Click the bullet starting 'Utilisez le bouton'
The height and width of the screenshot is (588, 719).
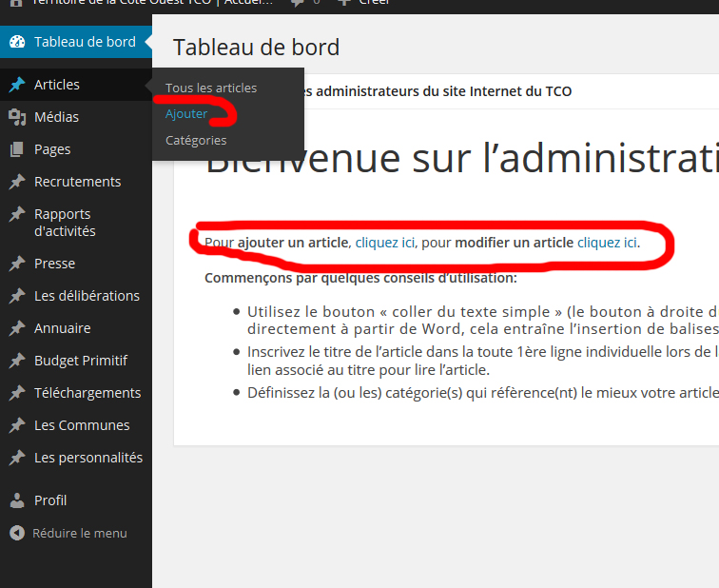[483, 320]
